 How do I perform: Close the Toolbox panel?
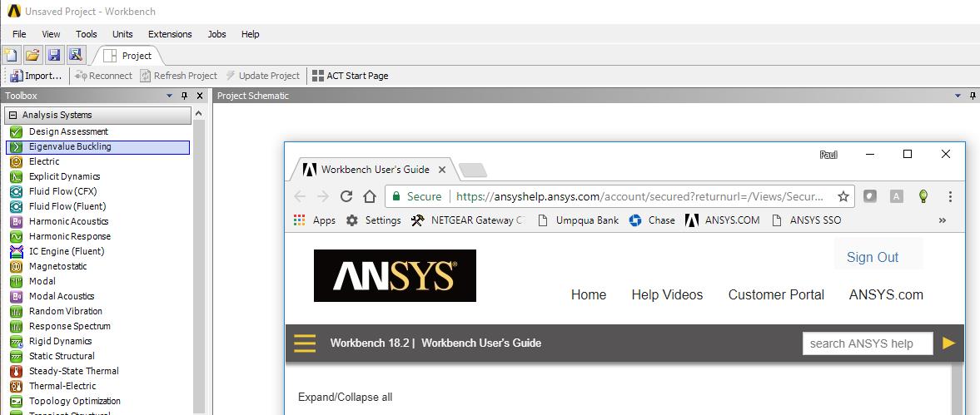(x=200, y=96)
